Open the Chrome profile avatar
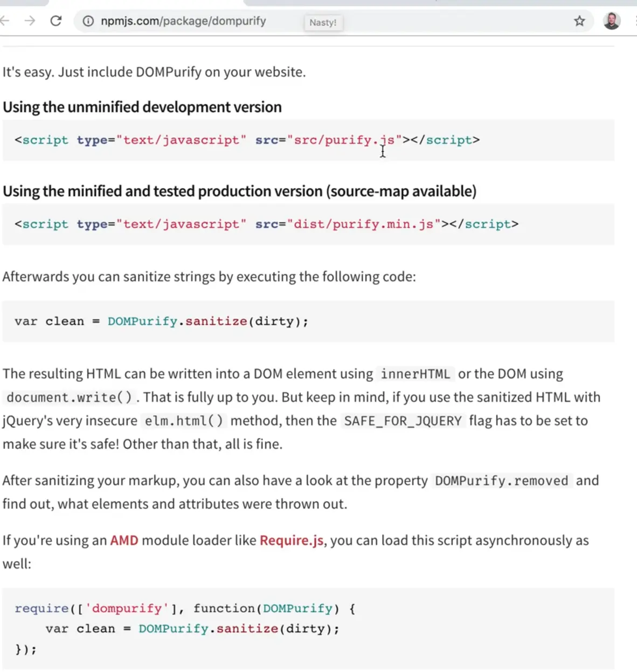 (x=612, y=21)
